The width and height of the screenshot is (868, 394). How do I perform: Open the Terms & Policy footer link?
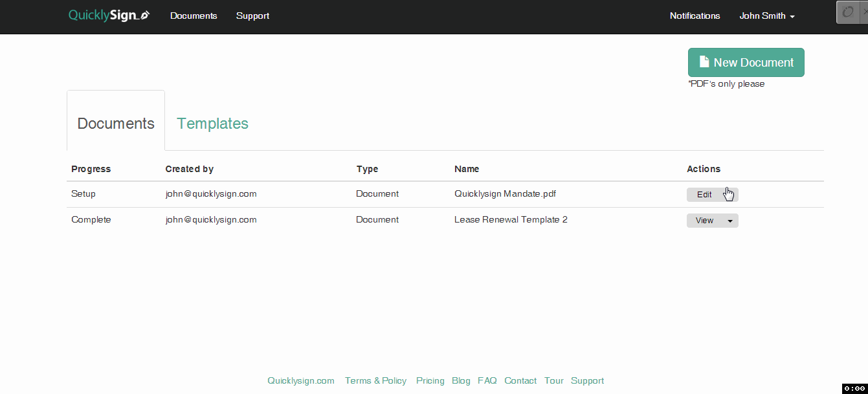coord(375,380)
